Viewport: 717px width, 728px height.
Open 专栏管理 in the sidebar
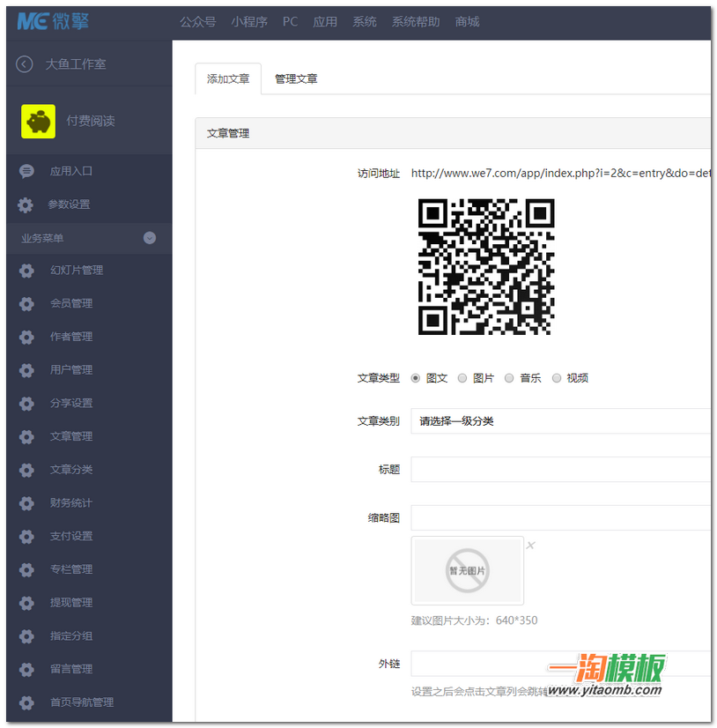(71, 569)
